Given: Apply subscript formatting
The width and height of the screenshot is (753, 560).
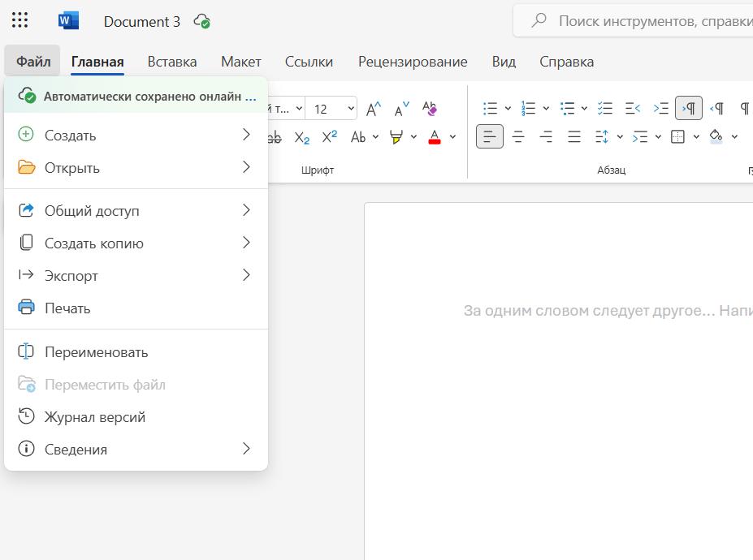Looking at the screenshot, I should (x=302, y=137).
